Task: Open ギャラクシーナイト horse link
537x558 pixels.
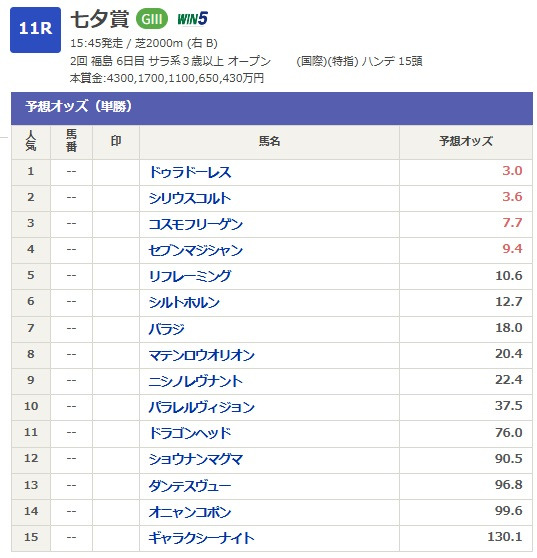Action: [202, 538]
